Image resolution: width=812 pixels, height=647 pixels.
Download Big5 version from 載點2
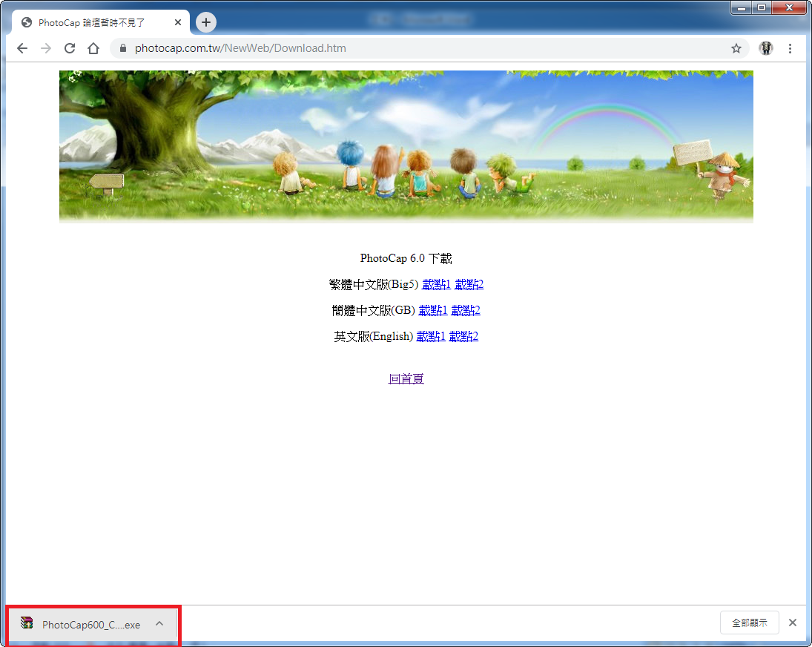pos(469,284)
